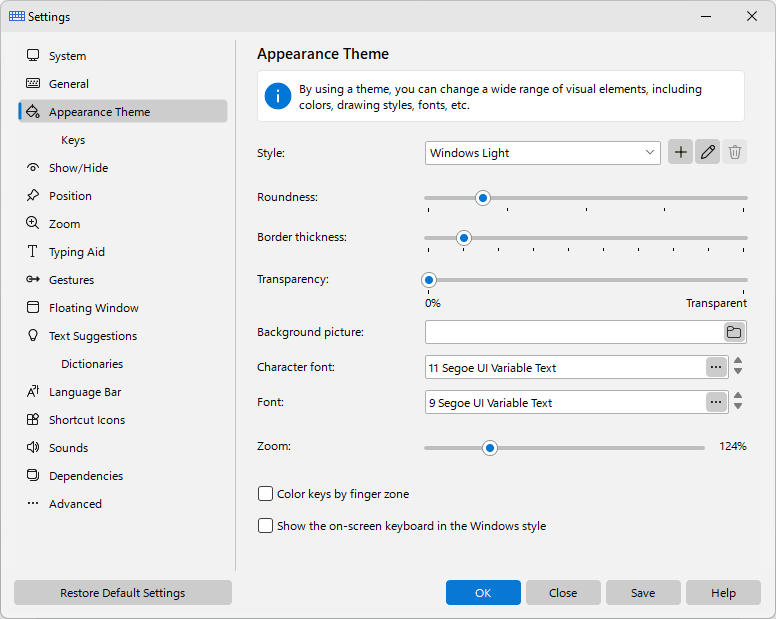The image size is (776, 619).
Task: Increase the Character font size with the up arrow
Action: [x=738, y=361]
